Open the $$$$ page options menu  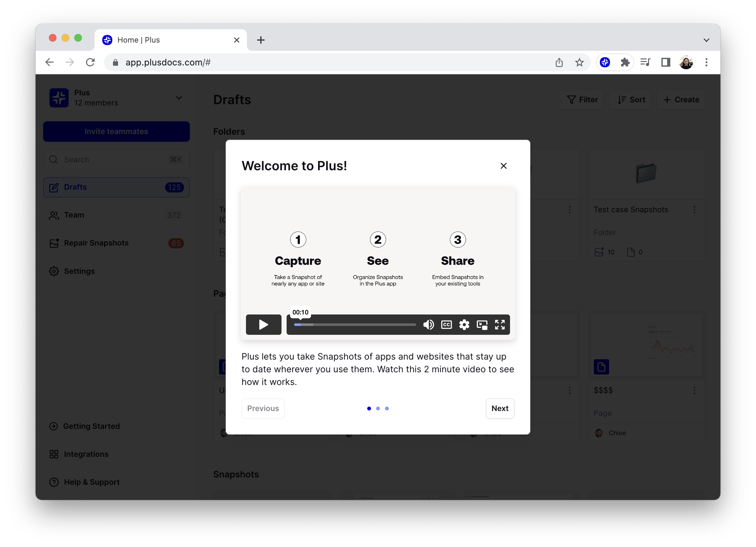tap(694, 390)
